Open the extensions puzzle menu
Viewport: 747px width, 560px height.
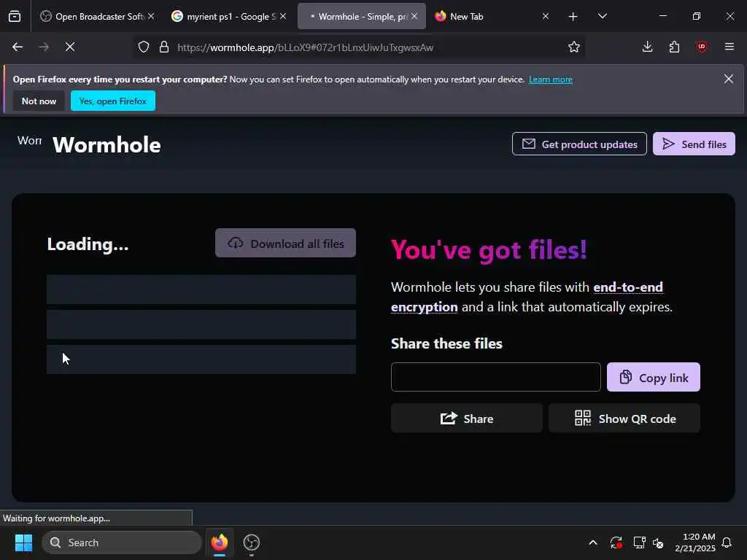(674, 47)
